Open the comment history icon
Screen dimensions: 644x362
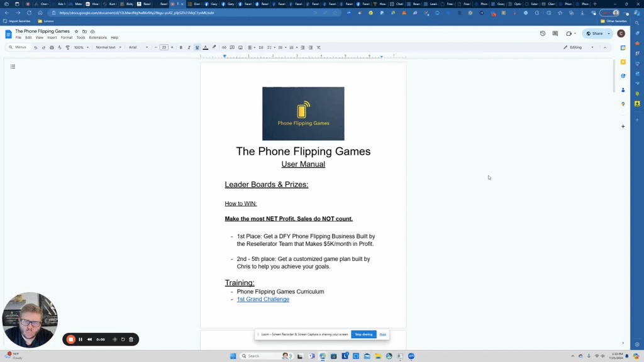(555, 34)
